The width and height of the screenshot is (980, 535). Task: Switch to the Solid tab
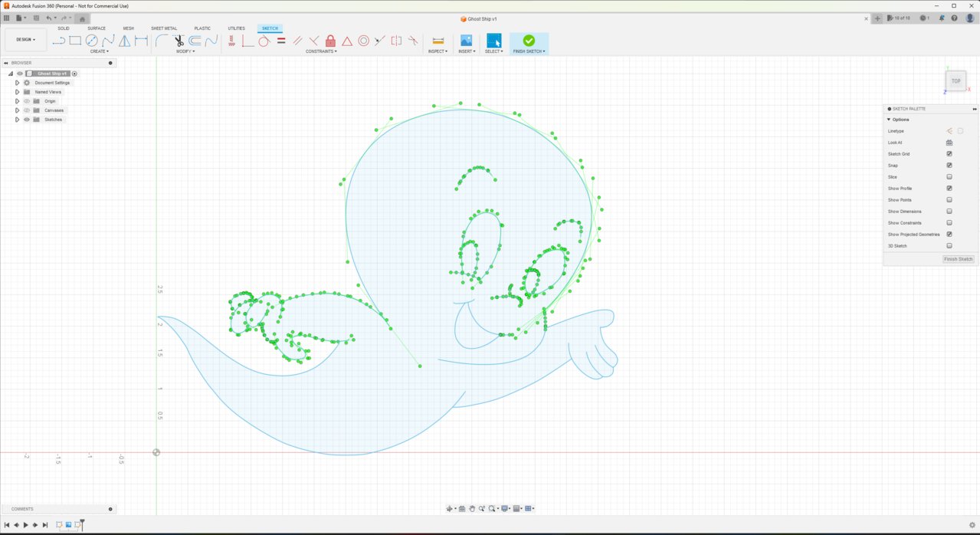click(x=64, y=28)
